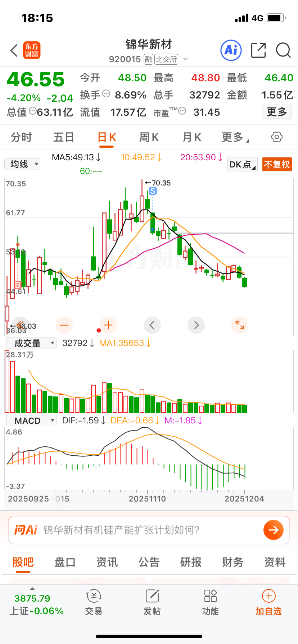Viewport: 298px width, 644px height.
Task: Tap the info icon beside 市盈TTM
Action: click(182, 111)
